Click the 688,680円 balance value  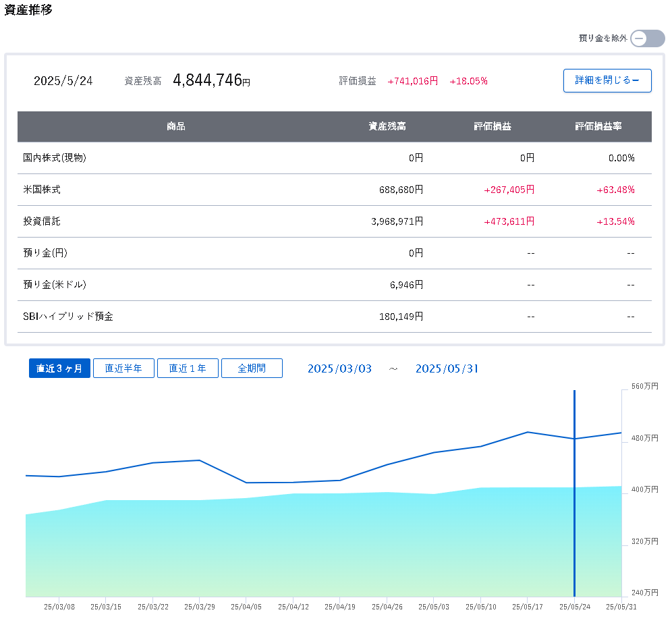(401, 190)
